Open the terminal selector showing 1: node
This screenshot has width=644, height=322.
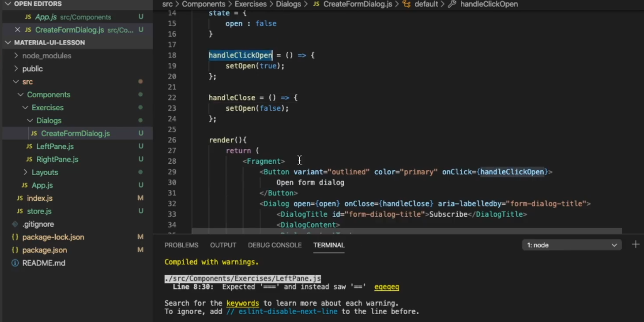[571, 244]
